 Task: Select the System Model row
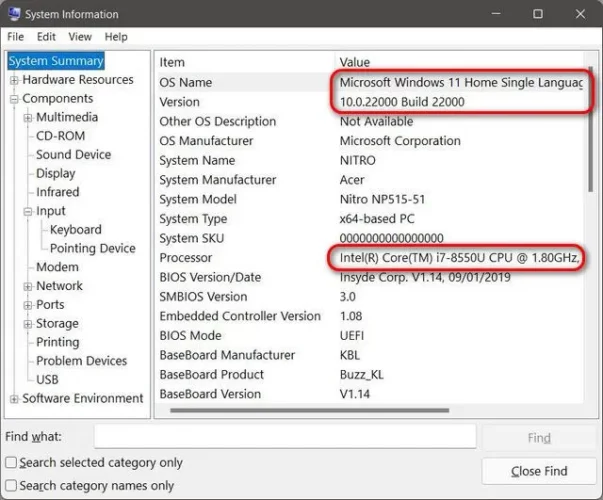[371, 199]
